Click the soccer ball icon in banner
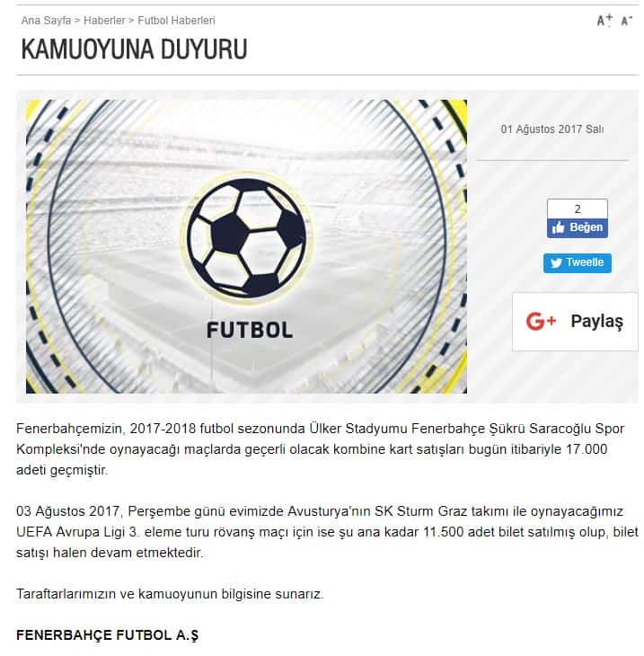This screenshot has height=656, width=644. tap(247, 238)
